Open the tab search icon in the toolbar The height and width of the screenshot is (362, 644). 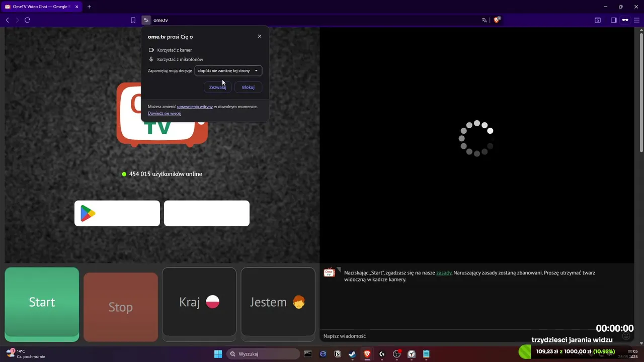[x=598, y=20]
